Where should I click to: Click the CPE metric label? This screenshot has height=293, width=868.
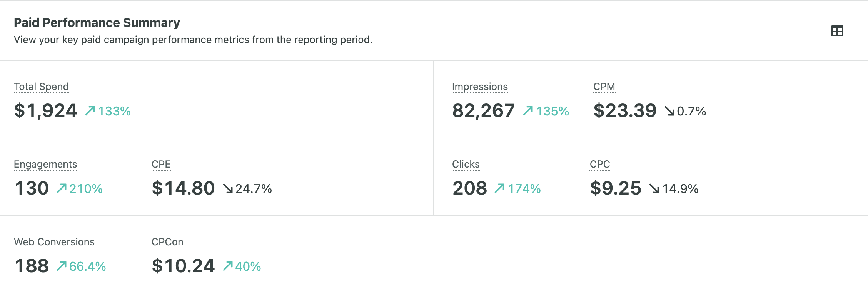point(161,165)
